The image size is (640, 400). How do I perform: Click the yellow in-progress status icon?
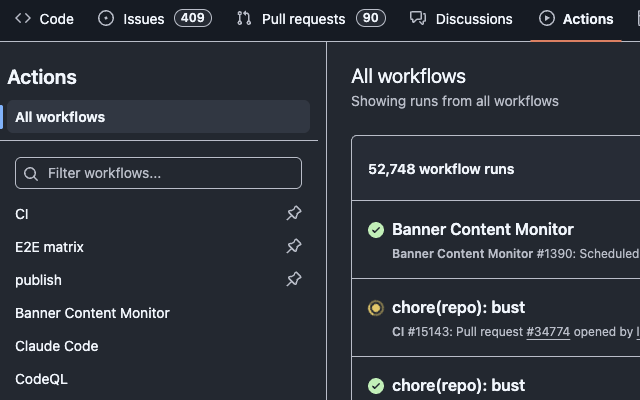376,308
